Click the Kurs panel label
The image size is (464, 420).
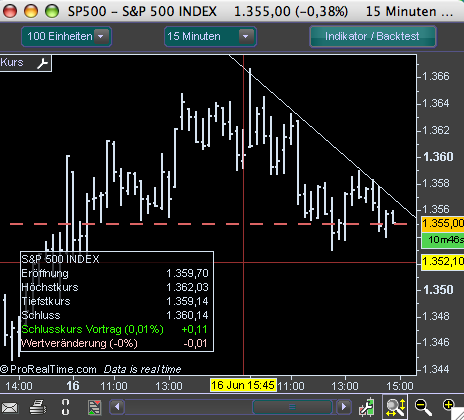(x=12, y=62)
